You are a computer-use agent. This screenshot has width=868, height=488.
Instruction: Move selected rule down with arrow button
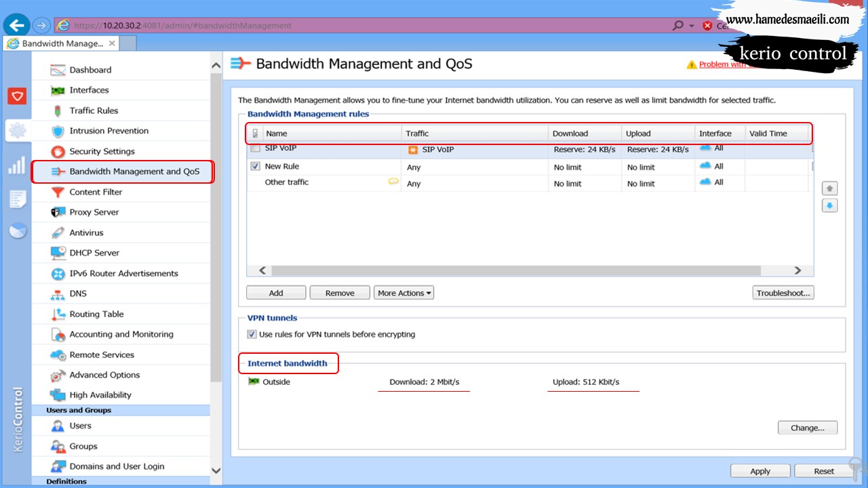tap(830, 205)
